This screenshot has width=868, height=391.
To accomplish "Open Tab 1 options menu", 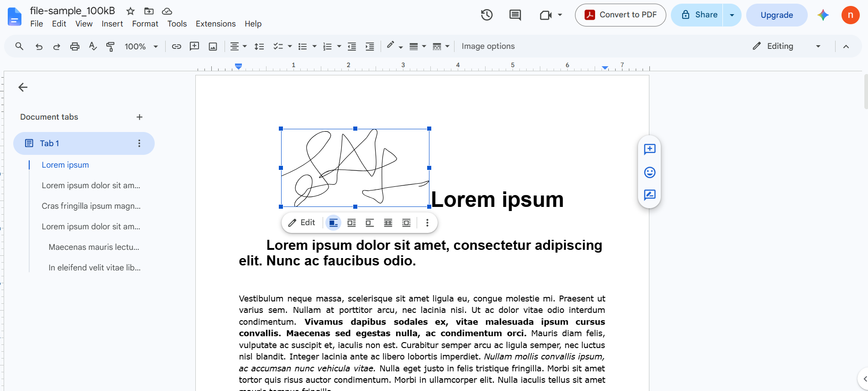I will pyautogui.click(x=139, y=143).
